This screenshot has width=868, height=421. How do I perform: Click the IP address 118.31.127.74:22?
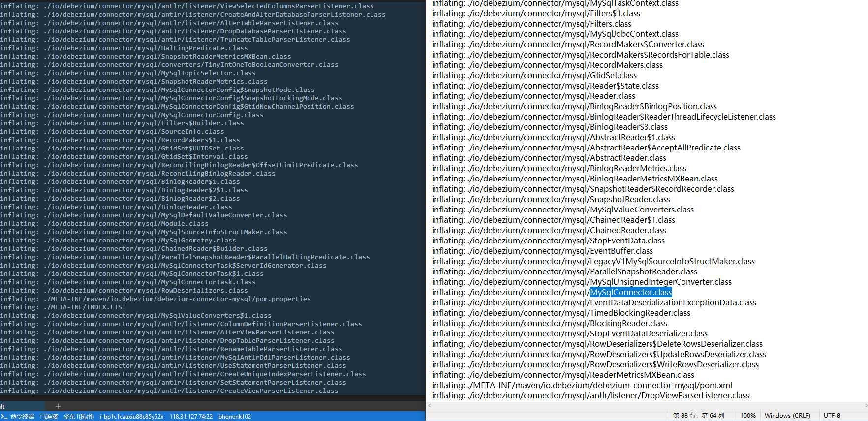[x=191, y=417]
